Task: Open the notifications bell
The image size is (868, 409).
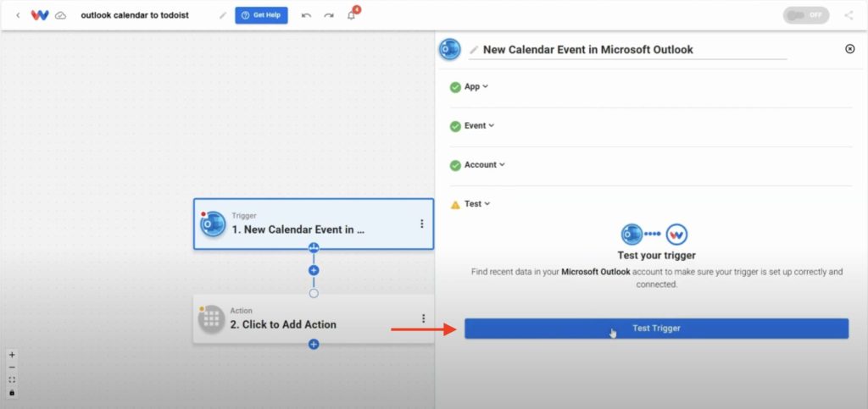Action: point(352,15)
